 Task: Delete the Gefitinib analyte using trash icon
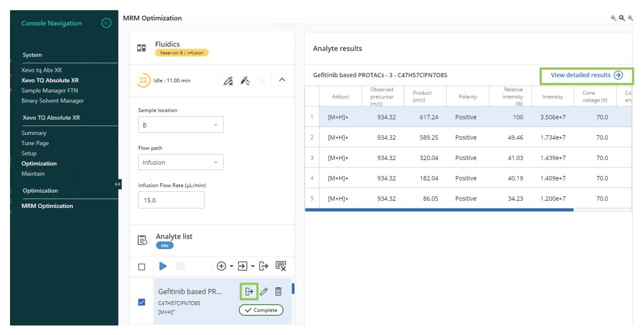click(x=278, y=292)
